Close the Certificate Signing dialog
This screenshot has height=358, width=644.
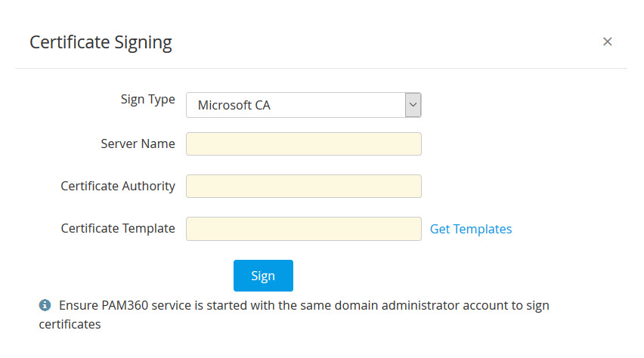tap(607, 42)
